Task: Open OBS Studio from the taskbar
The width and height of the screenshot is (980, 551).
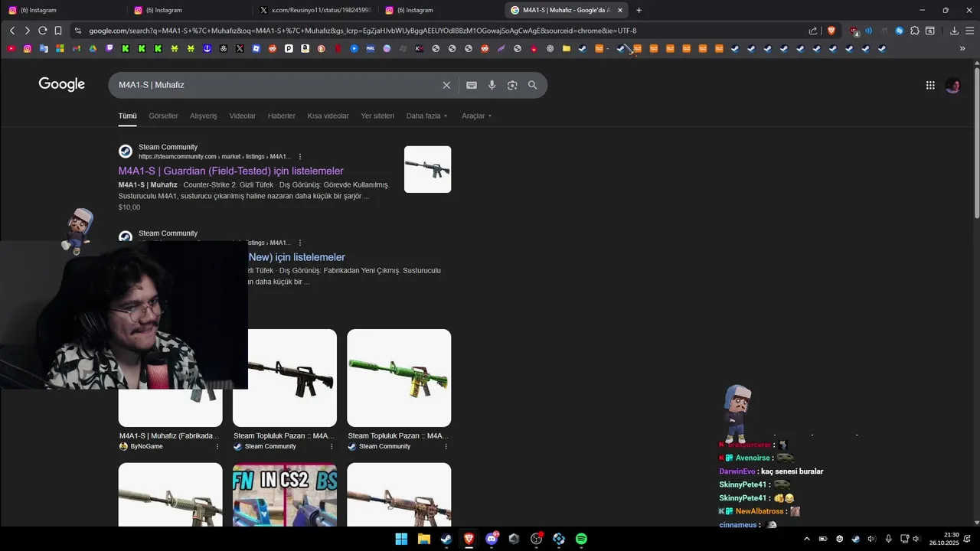Action: (537, 539)
